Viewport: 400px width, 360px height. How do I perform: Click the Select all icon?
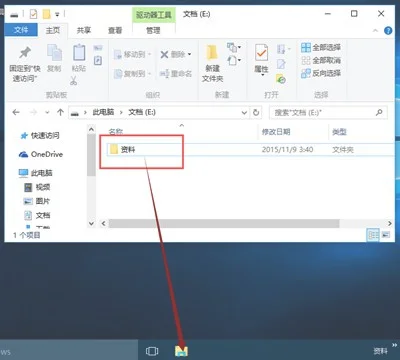tap(306, 47)
